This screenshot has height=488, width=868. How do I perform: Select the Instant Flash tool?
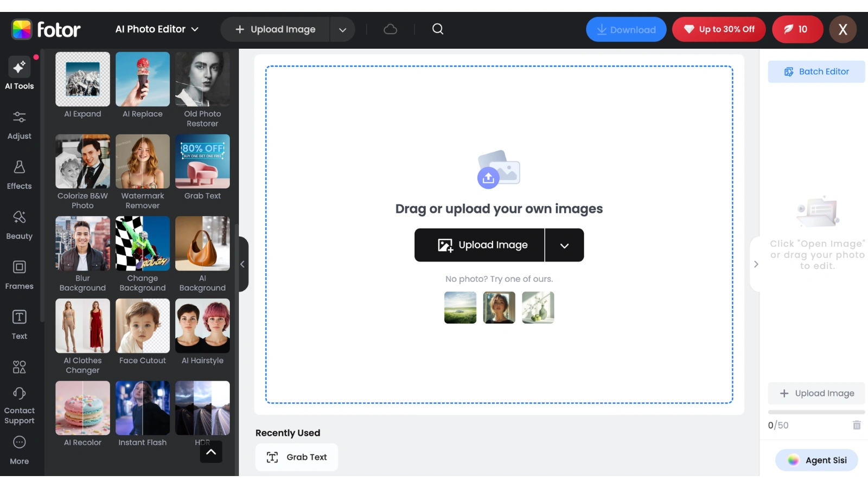(143, 414)
